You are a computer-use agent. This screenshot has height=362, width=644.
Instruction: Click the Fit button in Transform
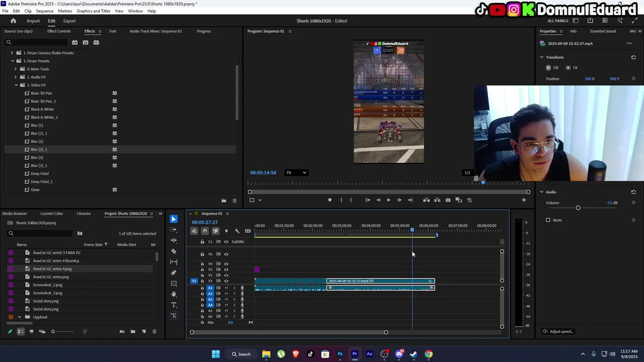(572, 68)
